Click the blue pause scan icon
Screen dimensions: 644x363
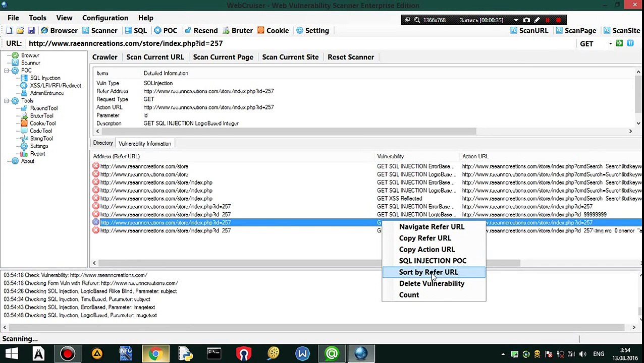point(630,44)
